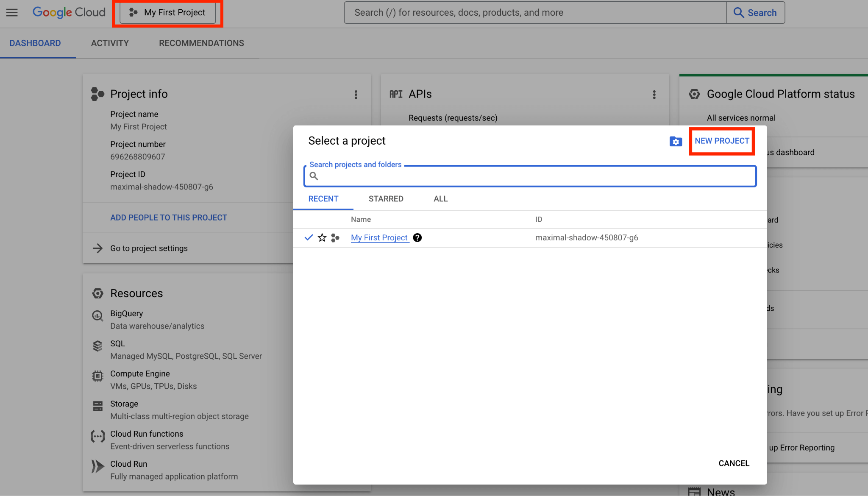The height and width of the screenshot is (496, 868).
Task: Click the Search projects and folders field
Action: coord(530,176)
